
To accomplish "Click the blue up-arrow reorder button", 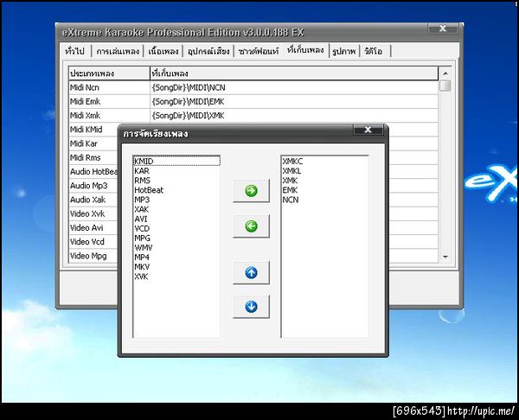I will pyautogui.click(x=251, y=272).
